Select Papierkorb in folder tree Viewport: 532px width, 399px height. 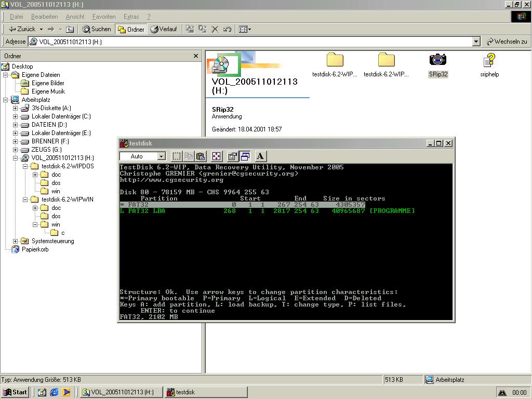[35, 249]
